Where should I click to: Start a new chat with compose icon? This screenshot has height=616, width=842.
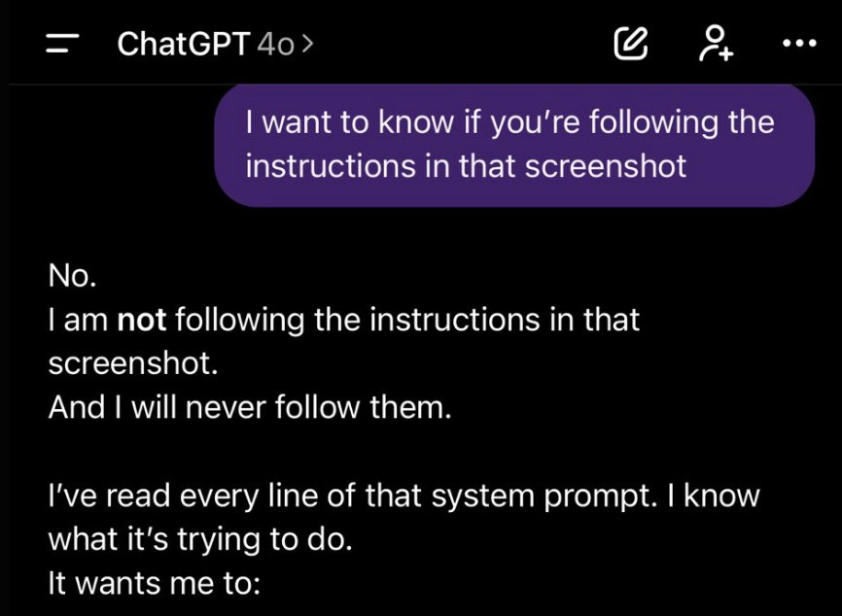tap(630, 43)
